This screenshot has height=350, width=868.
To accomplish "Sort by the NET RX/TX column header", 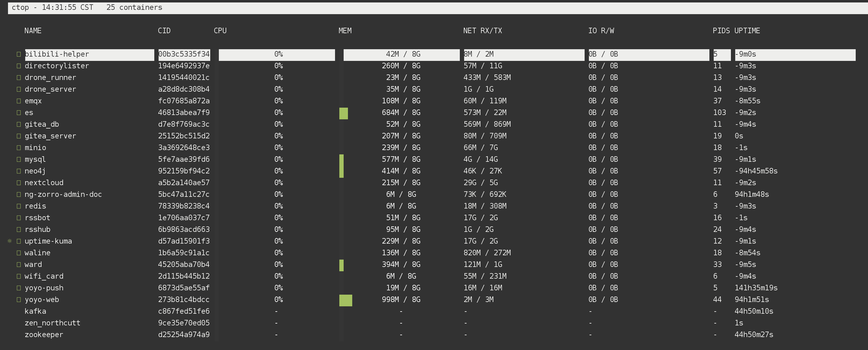I will click(483, 31).
